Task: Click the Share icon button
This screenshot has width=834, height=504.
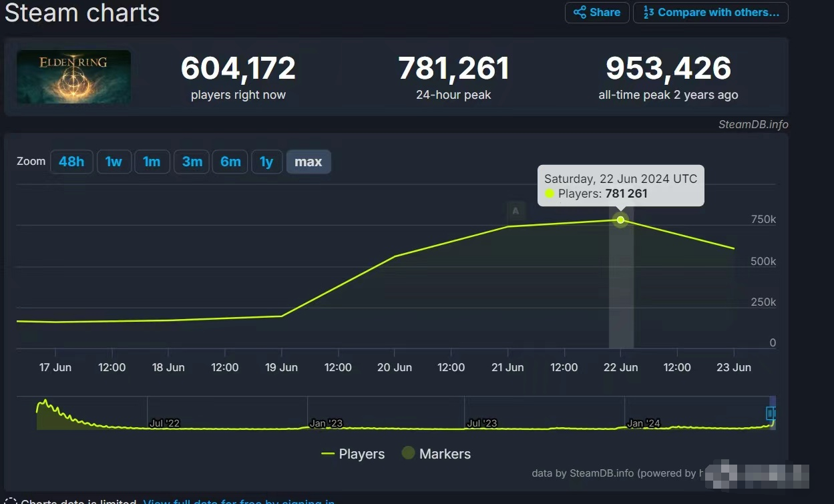Action: click(x=597, y=13)
